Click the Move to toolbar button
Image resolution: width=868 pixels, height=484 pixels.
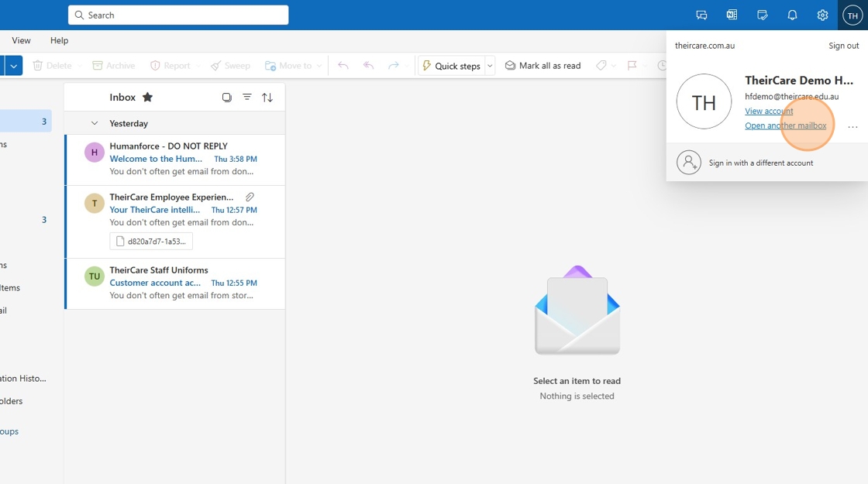click(288, 65)
